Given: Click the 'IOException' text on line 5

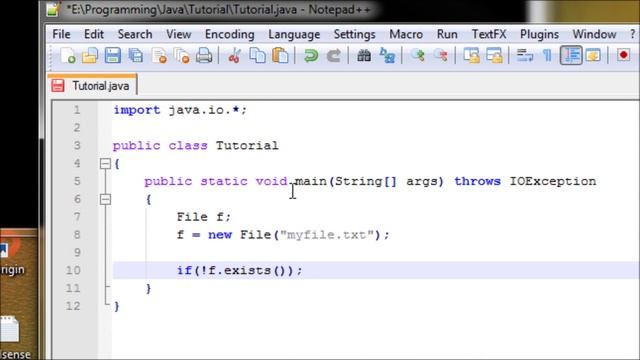Looking at the screenshot, I should click(553, 181).
